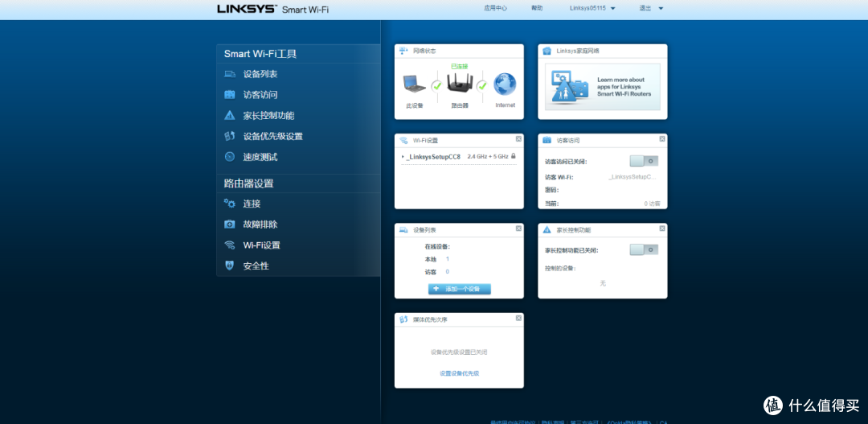Launch 速度测试 via its sidebar gauge icon

[229, 157]
